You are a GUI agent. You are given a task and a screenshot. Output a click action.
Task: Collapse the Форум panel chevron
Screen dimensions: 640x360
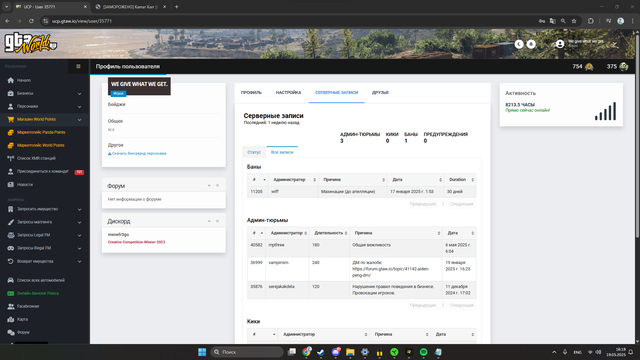click(x=209, y=186)
